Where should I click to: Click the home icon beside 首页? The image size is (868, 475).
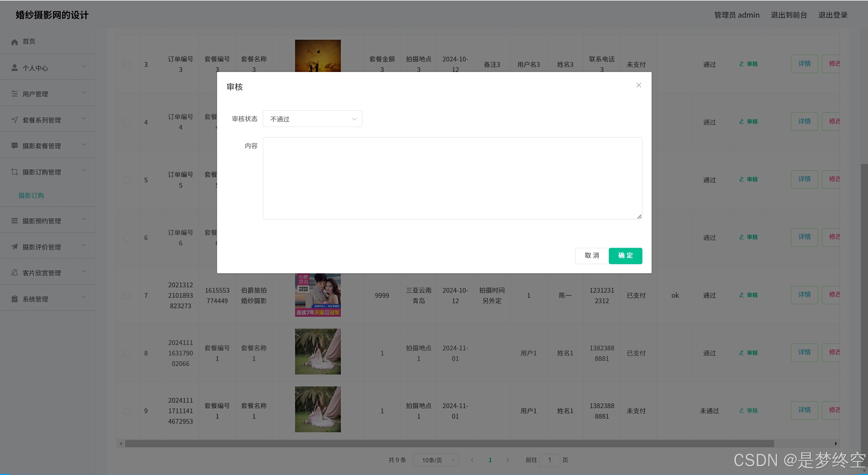(x=14, y=42)
